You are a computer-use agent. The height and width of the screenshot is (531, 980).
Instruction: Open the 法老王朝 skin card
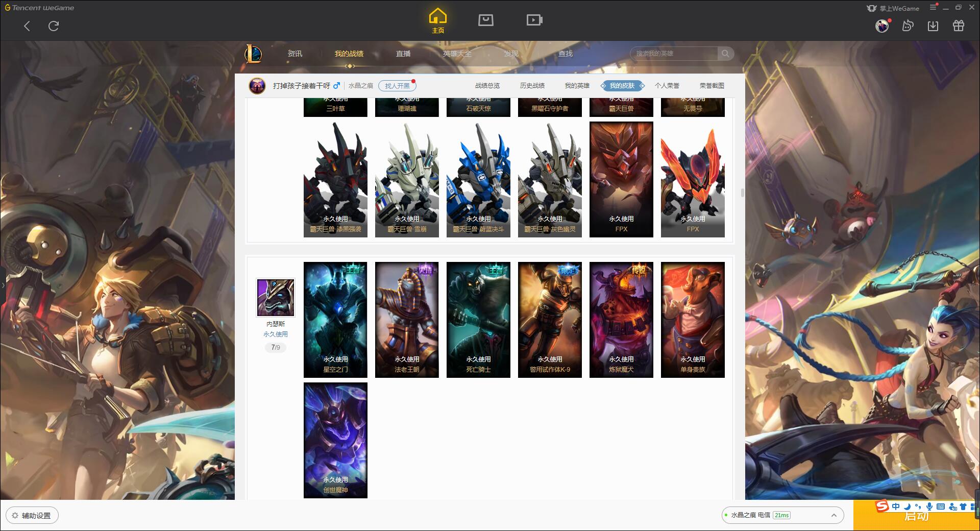click(x=407, y=320)
